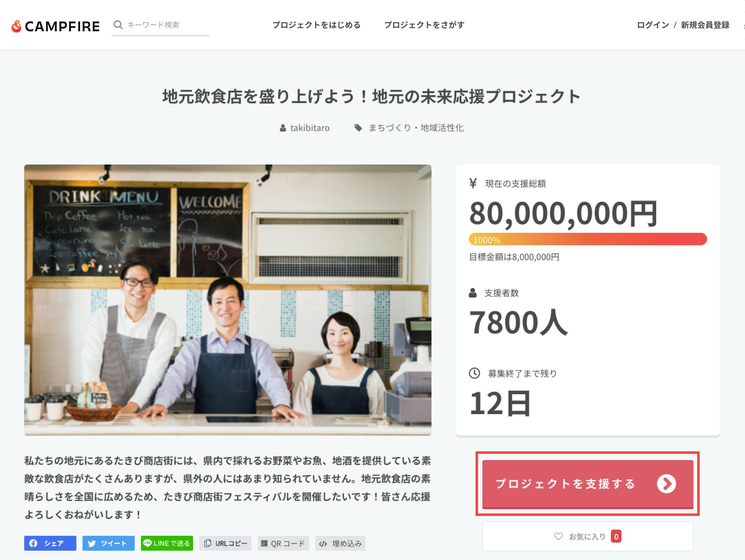The width and height of the screenshot is (745, 560).
Task: Open プロジェクトをはじめる menu item
Action: (x=316, y=25)
